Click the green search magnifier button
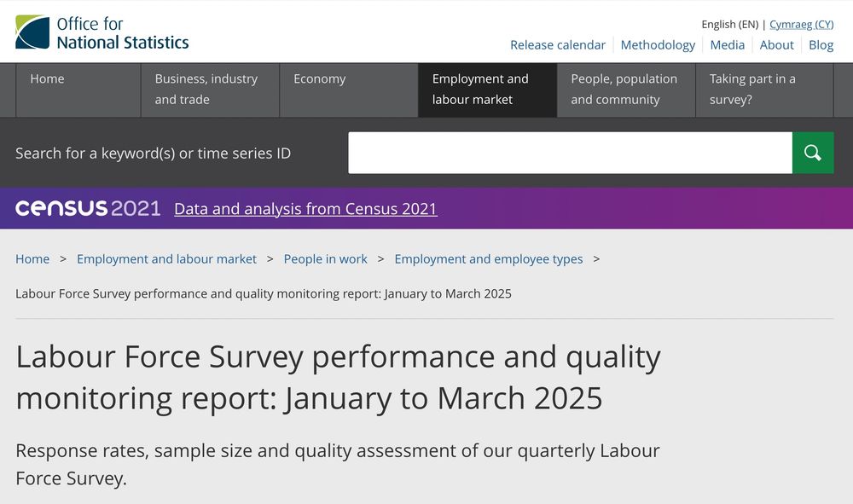Screen dimensions: 853x504 click(813, 153)
